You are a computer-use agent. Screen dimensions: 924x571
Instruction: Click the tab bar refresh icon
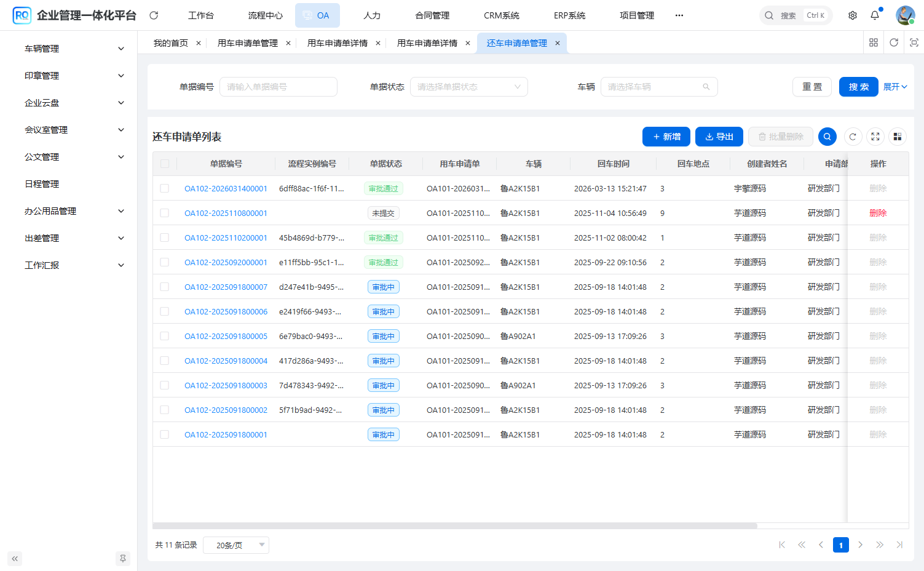(894, 42)
